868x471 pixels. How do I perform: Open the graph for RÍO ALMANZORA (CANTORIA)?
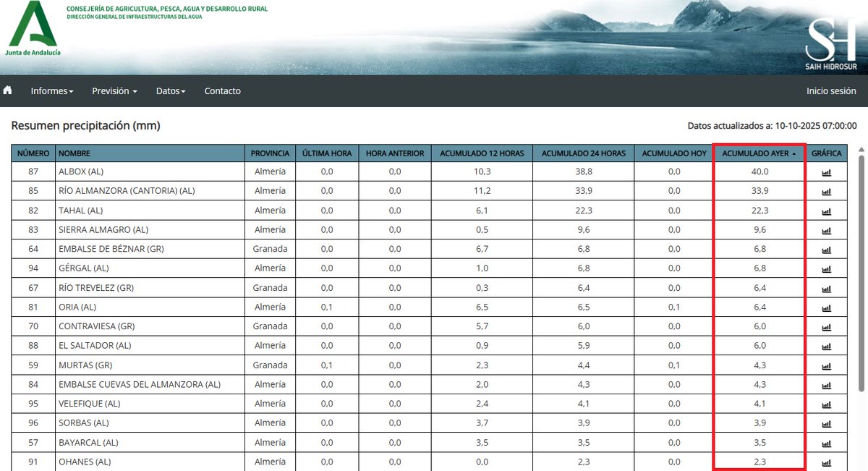825,191
